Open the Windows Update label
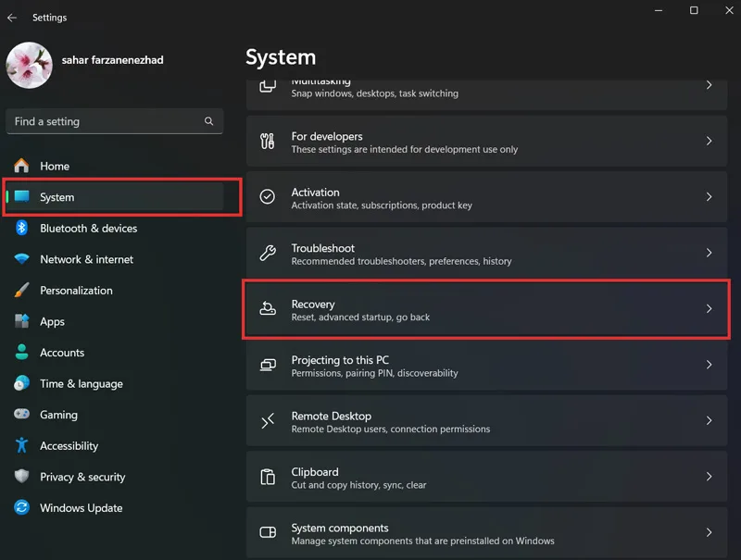This screenshot has height=560, width=741. (82, 508)
